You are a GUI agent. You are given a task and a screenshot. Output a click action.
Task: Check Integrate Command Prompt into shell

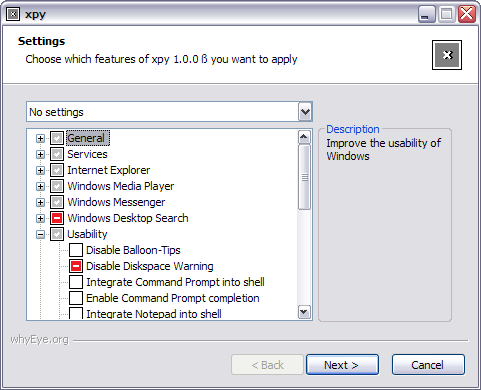[76, 282]
